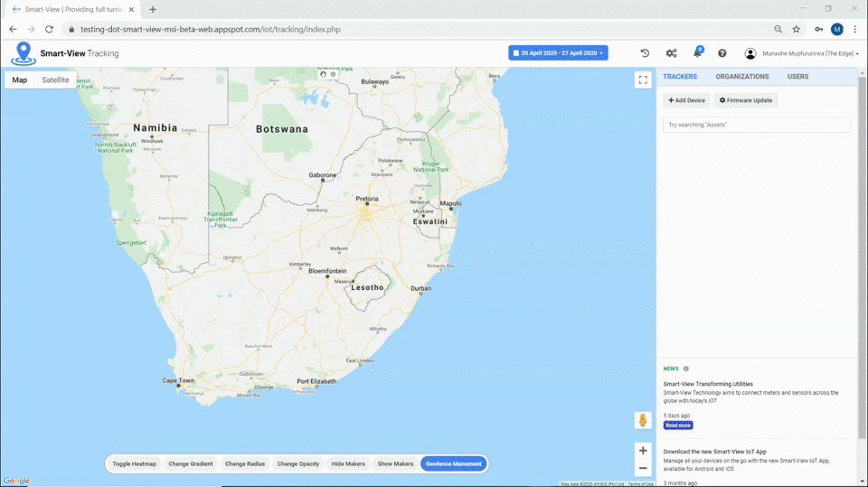This screenshot has width=868, height=487.
Task: Click Read more under Transforming Utilities news
Action: click(678, 426)
